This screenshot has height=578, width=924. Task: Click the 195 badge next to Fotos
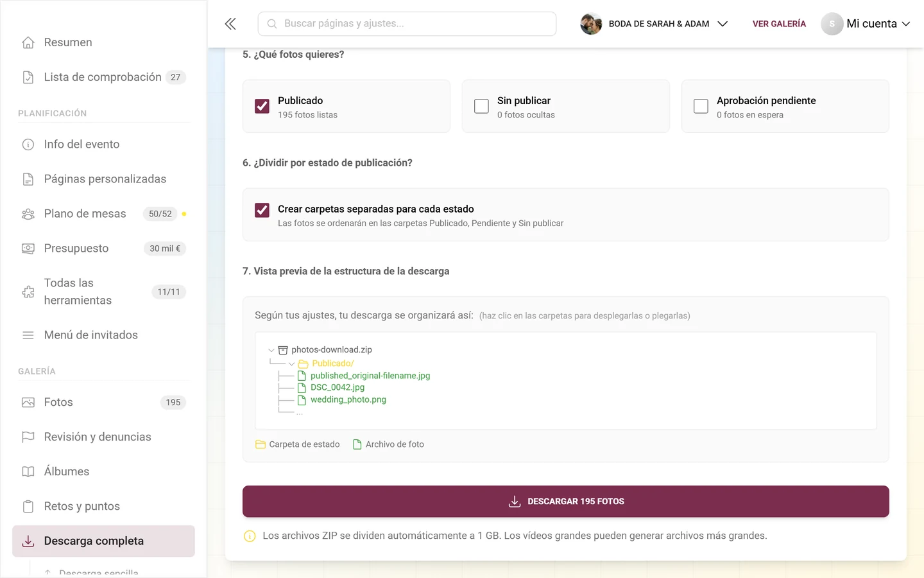[x=173, y=403]
